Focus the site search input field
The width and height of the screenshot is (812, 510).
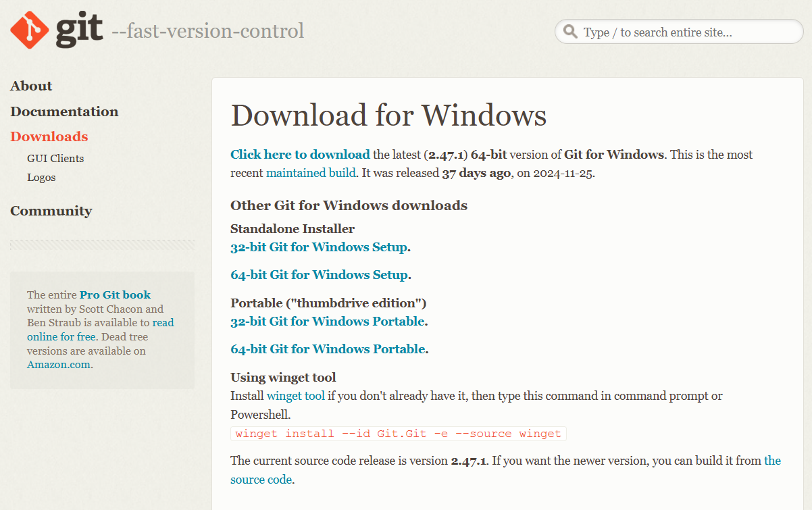point(679,32)
